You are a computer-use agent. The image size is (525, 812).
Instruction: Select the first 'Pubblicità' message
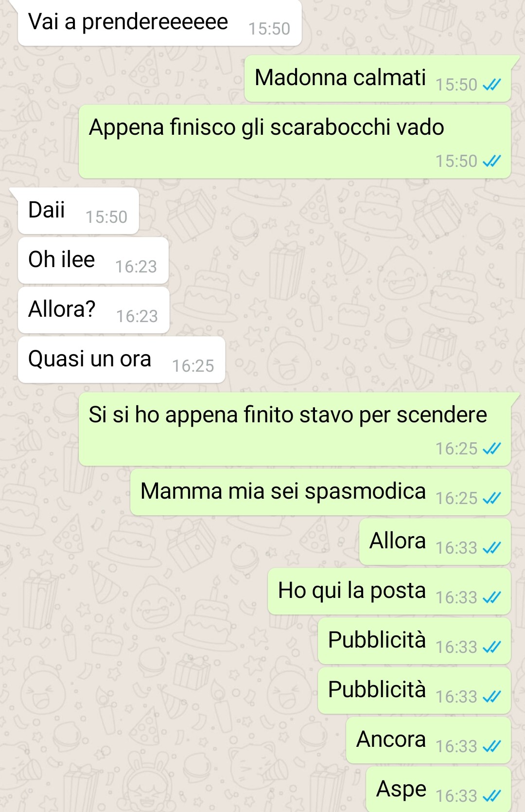[x=414, y=641]
